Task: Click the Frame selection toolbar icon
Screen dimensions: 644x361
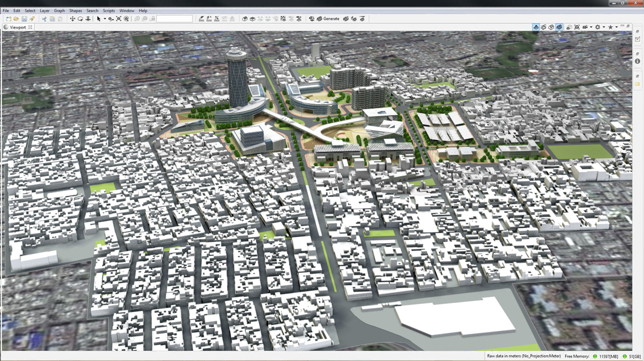Action: point(118,19)
